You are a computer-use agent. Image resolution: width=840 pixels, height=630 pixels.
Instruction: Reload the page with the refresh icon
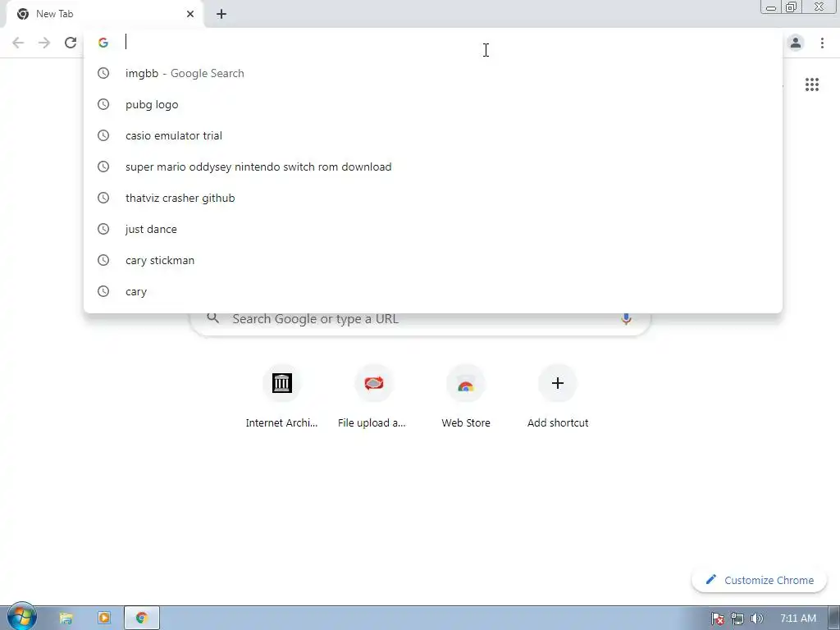point(71,43)
